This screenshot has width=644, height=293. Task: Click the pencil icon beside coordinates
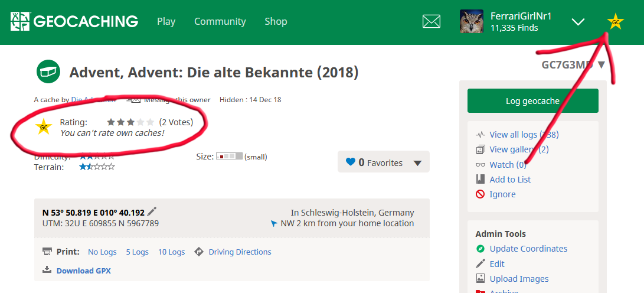(152, 211)
